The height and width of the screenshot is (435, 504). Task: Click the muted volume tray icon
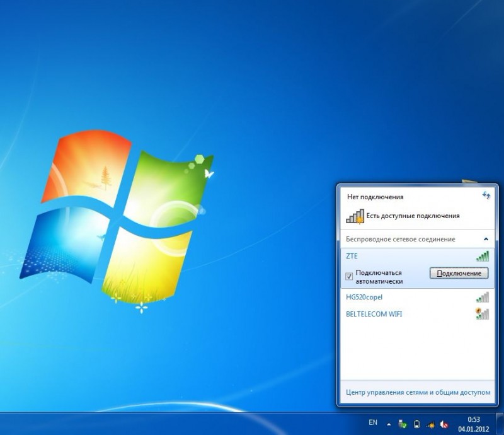coord(444,424)
